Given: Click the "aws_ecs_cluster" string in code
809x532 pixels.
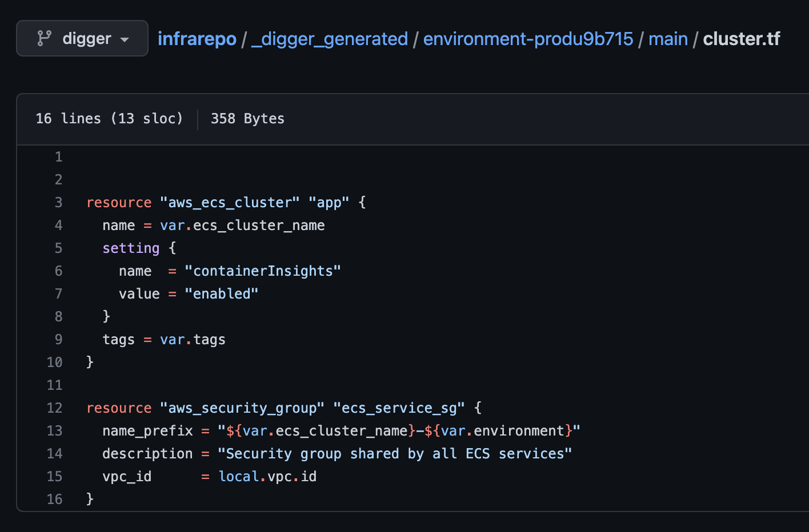Looking at the screenshot, I should click(230, 203).
